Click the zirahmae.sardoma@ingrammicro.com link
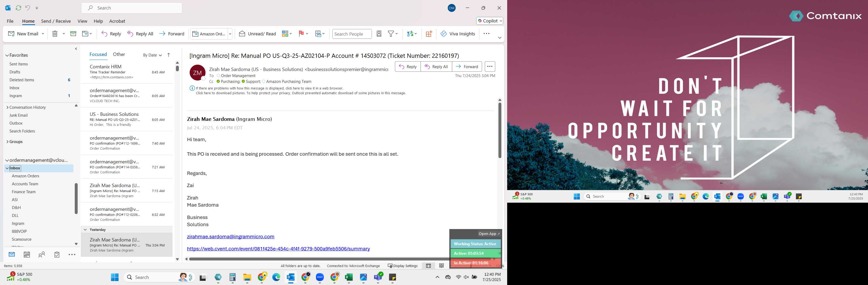Image resolution: width=868 pixels, height=285 pixels. [x=231, y=236]
